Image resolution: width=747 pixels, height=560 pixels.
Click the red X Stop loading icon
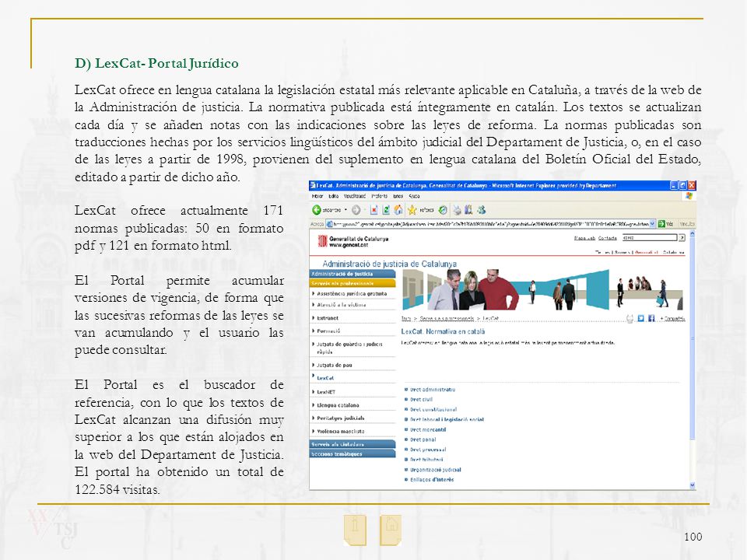374,210
